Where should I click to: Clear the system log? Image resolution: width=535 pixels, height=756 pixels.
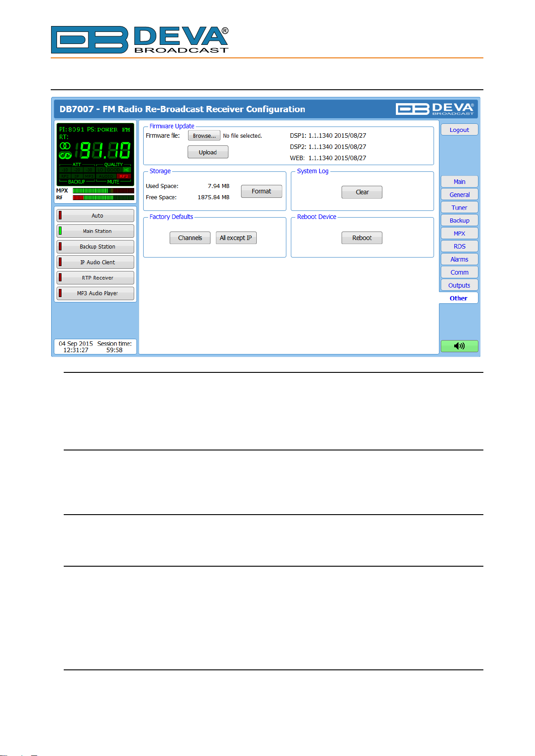tap(362, 192)
